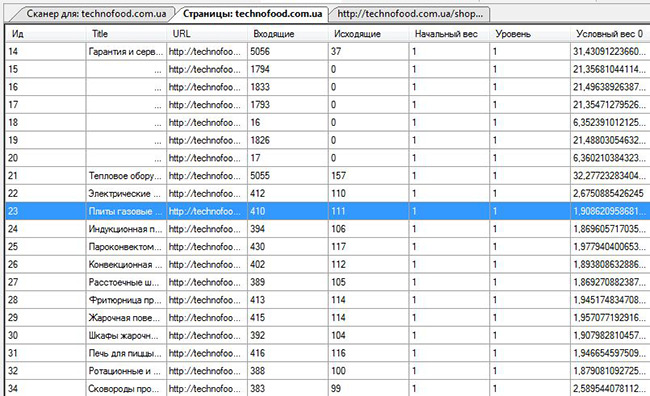Image resolution: width=650 pixels, height=396 pixels.
Task: Click the 'Уровень' column header
Action: (x=530, y=34)
